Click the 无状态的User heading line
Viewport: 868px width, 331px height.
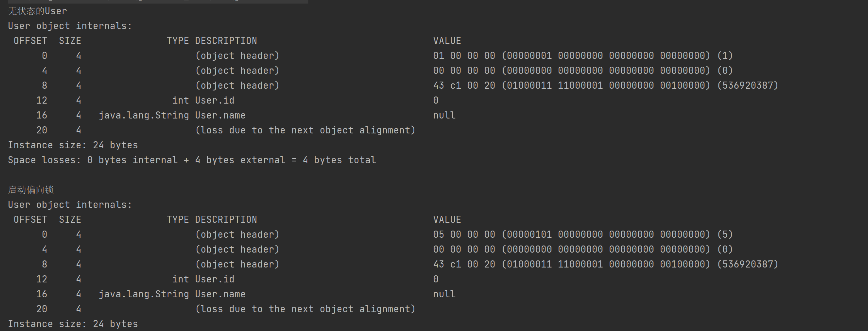(x=37, y=11)
